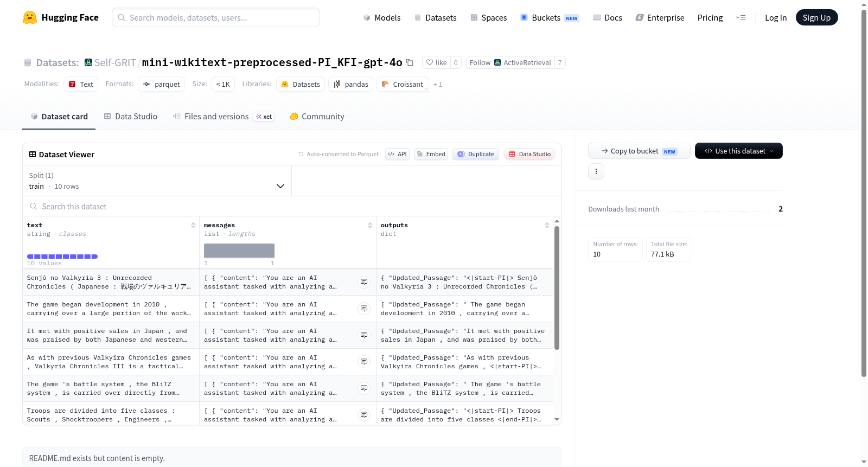Screen dimensions: 868x467
Task: Open the Docs nav item
Action: point(607,17)
